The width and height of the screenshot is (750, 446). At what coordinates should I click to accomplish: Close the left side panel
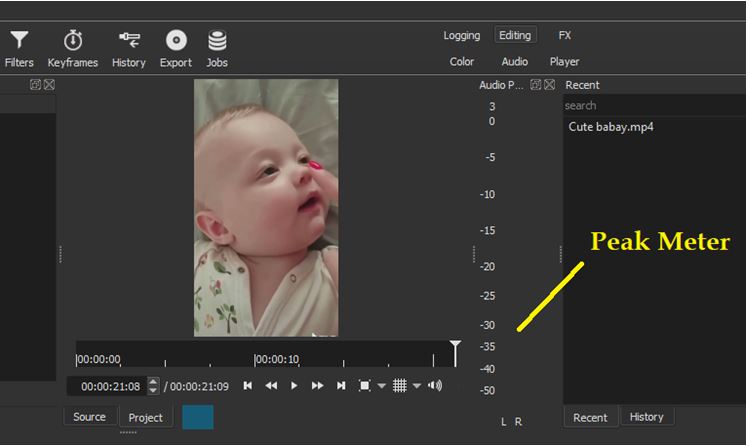[49, 85]
